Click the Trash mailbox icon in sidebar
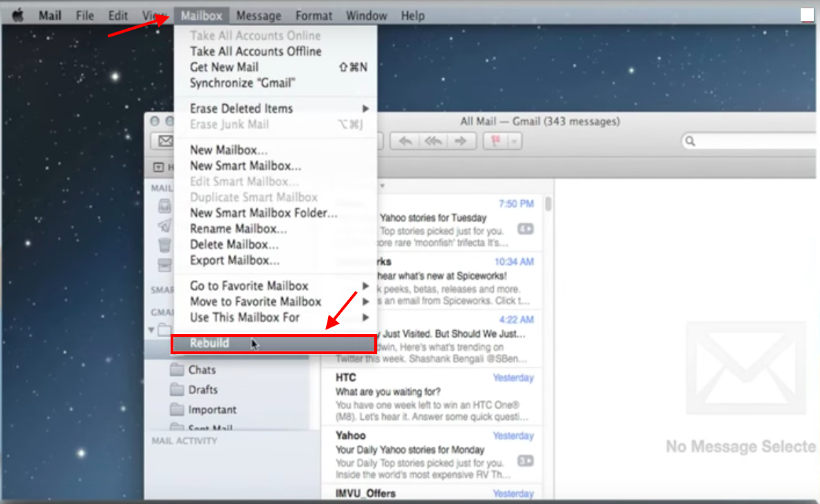820x504 pixels. click(164, 245)
